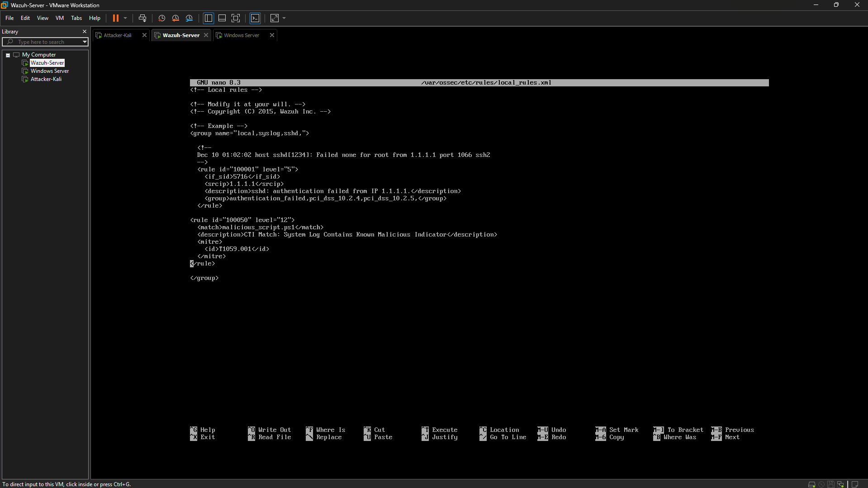Image resolution: width=868 pixels, height=488 pixels.
Task: Open the Help menu
Action: coord(95,18)
